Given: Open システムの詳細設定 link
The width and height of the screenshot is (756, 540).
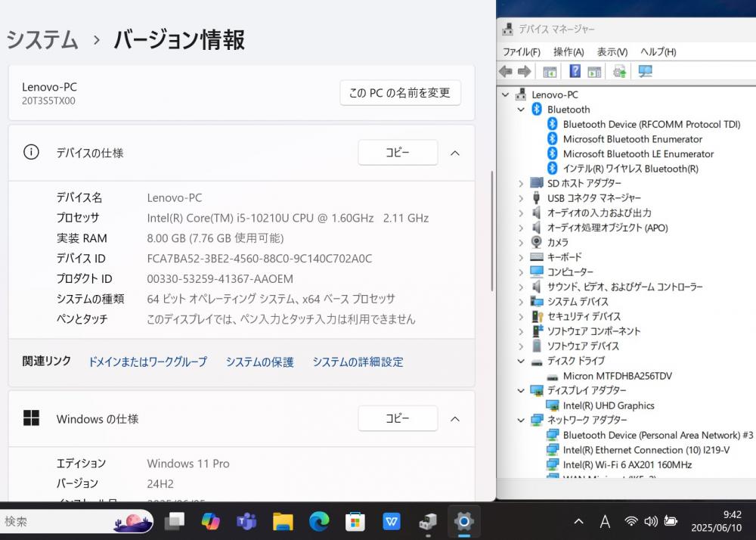Looking at the screenshot, I should coord(358,362).
